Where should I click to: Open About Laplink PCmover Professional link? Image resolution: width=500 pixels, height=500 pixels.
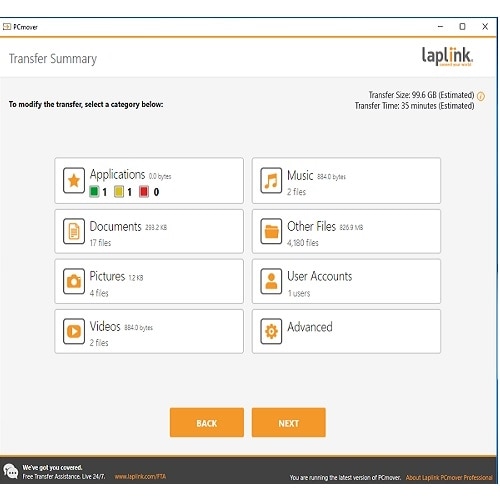449,477
